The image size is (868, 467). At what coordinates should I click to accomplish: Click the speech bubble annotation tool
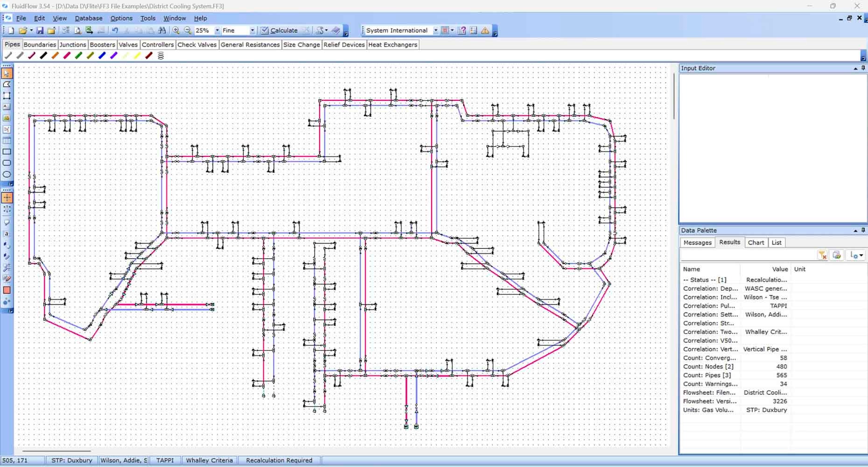click(7, 222)
